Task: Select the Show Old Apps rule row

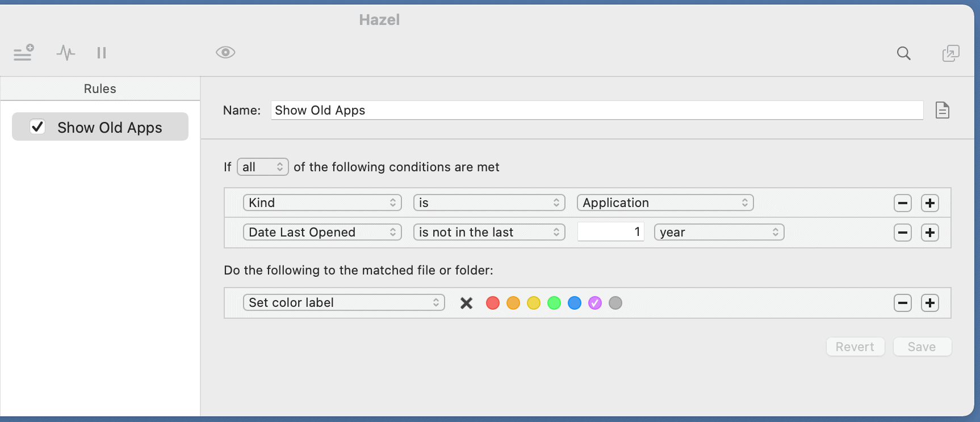Action: 100,126
